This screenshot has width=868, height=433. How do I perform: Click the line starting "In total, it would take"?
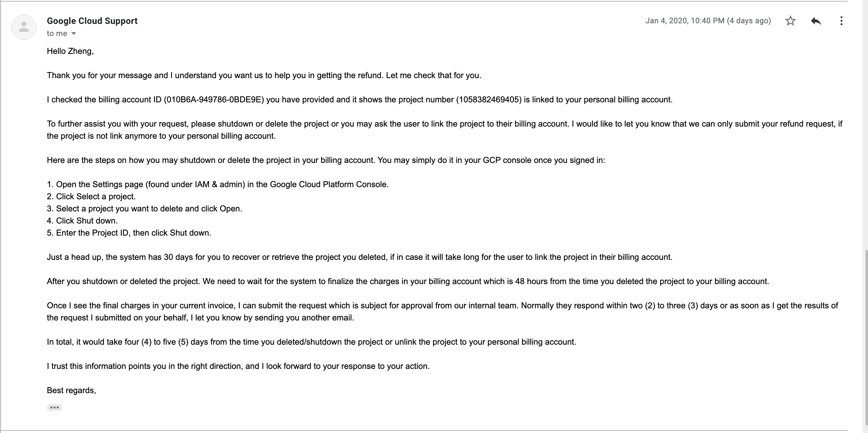[x=311, y=342]
